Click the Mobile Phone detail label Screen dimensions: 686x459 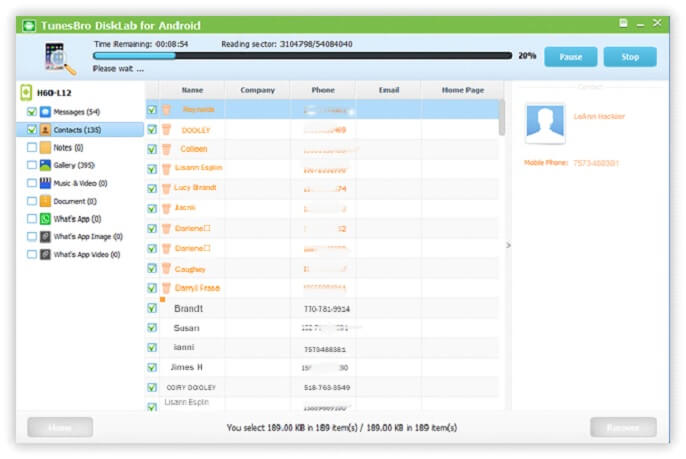[546, 163]
